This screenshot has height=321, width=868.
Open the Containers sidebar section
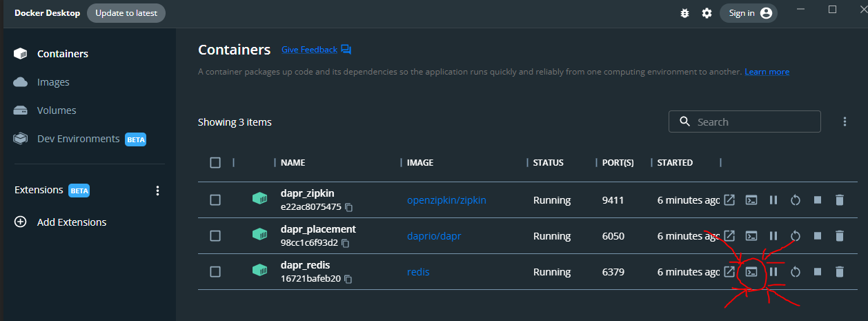coord(62,54)
